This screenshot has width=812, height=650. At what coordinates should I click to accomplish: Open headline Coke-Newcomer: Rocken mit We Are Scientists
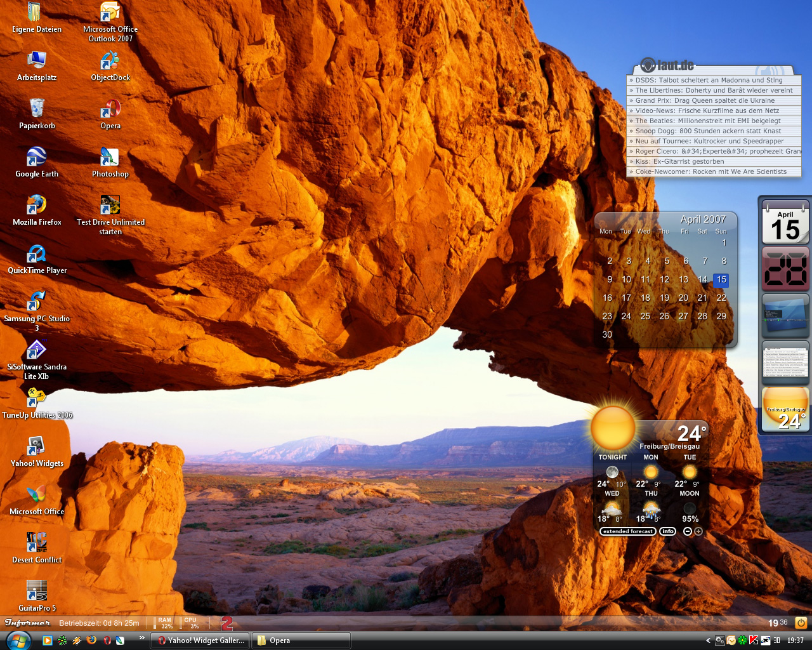coord(714,171)
